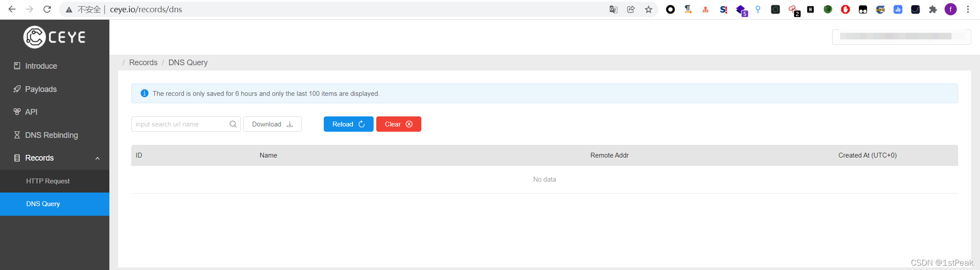Go to Payloads in the sidebar
The height and width of the screenshot is (270, 980).
(x=41, y=89)
